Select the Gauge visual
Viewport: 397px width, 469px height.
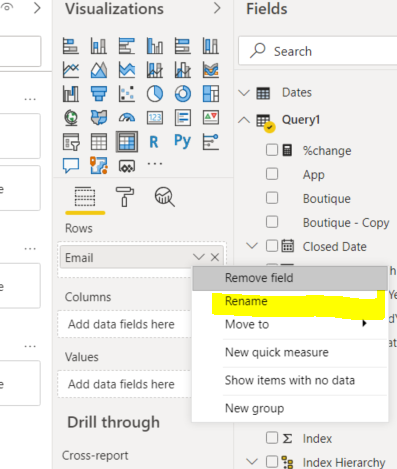pos(127,118)
